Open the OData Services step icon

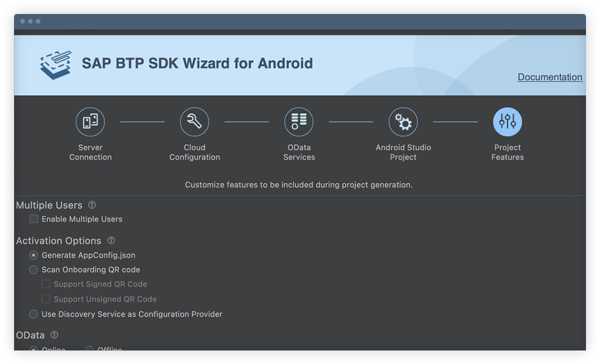[x=299, y=121]
